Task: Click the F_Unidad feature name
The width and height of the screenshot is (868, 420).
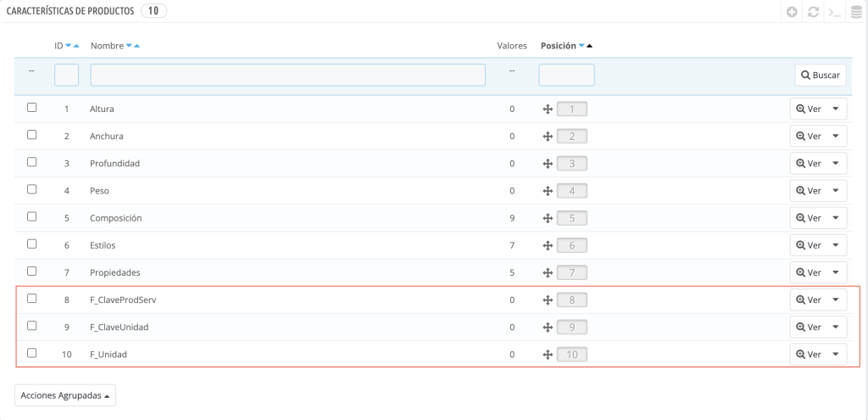Action: coord(108,355)
